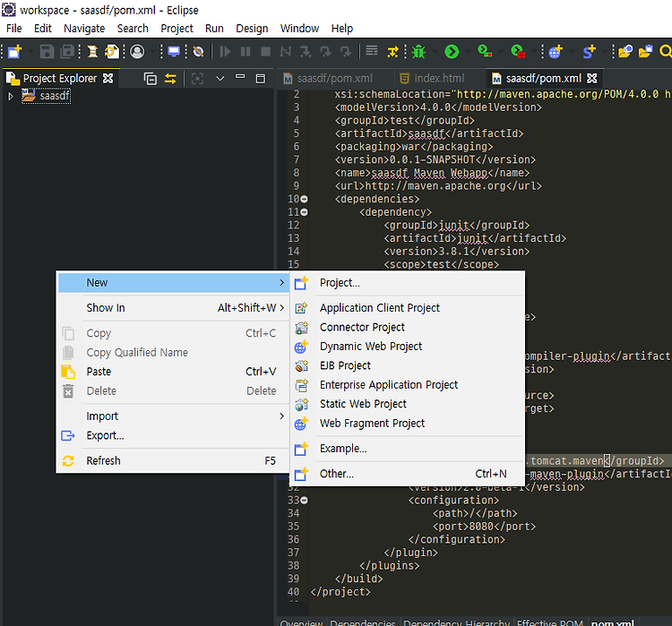
Task: Choose Export... from context menu
Action: point(174,436)
